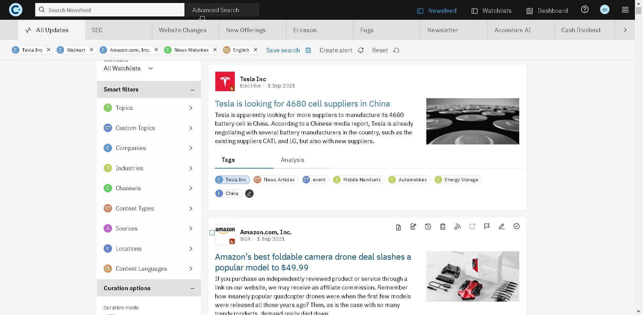Open the Newsletter tab
This screenshot has height=315, width=644.
454,30
